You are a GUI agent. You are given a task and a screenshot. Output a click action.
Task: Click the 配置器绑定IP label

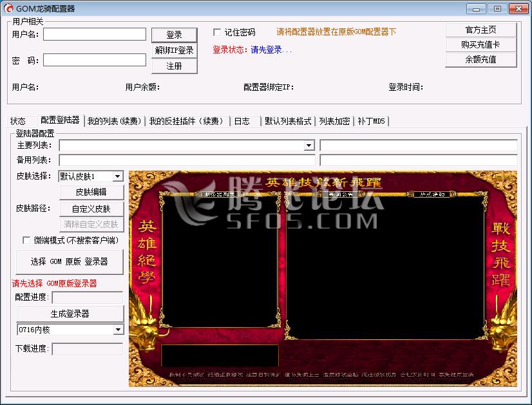point(269,87)
